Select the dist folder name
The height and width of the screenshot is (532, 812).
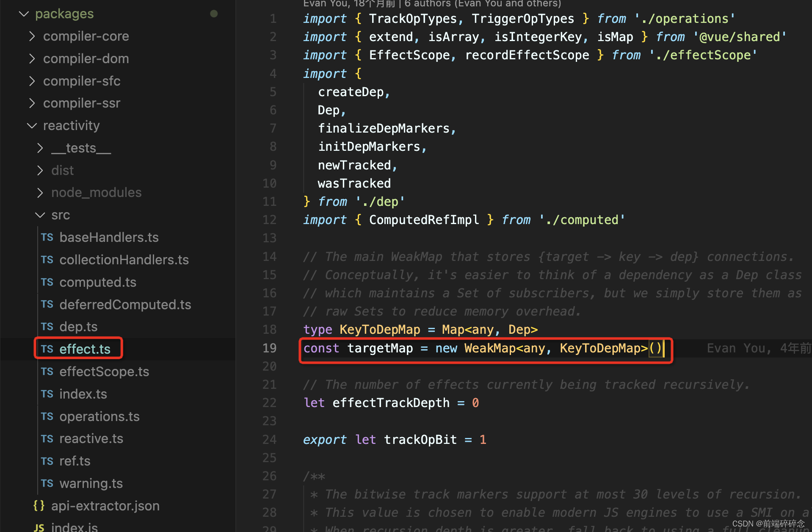(x=62, y=170)
